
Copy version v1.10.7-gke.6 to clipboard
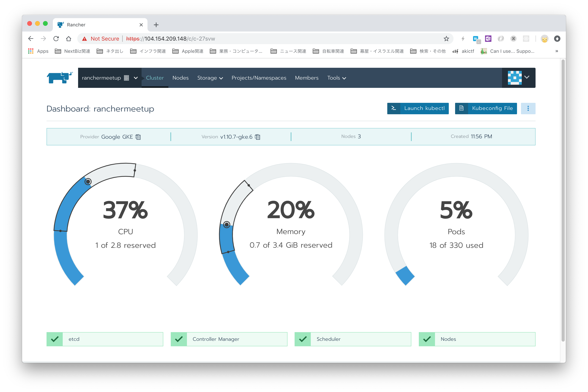tap(258, 137)
